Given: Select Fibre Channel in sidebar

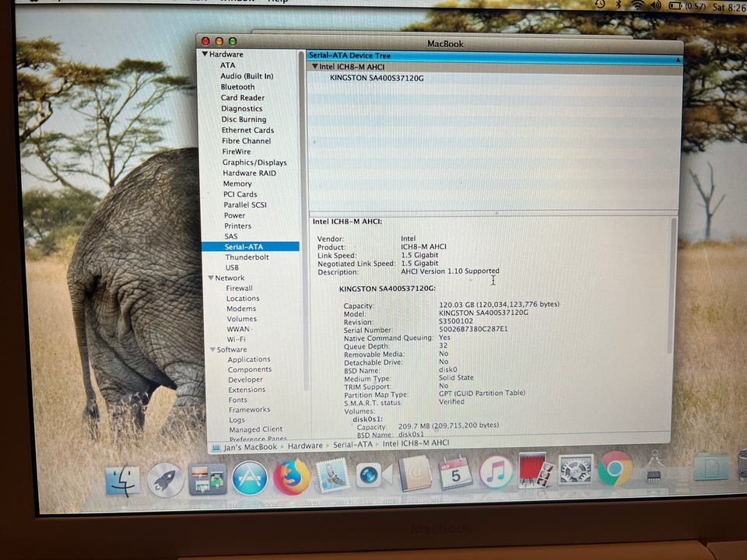Looking at the screenshot, I should [247, 141].
